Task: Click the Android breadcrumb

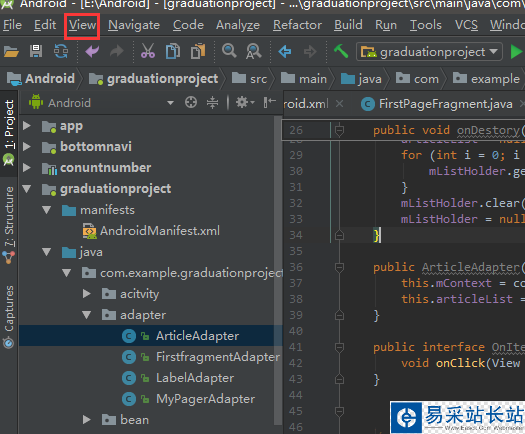Action: click(41, 79)
